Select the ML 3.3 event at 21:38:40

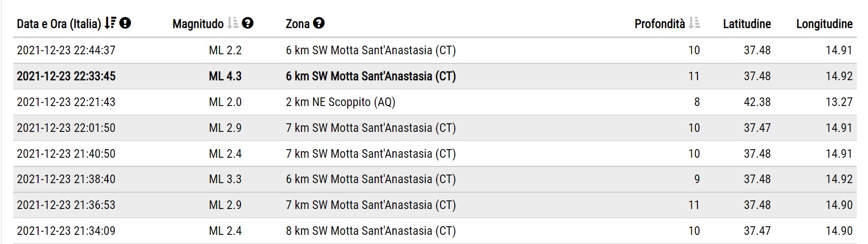tap(435, 179)
